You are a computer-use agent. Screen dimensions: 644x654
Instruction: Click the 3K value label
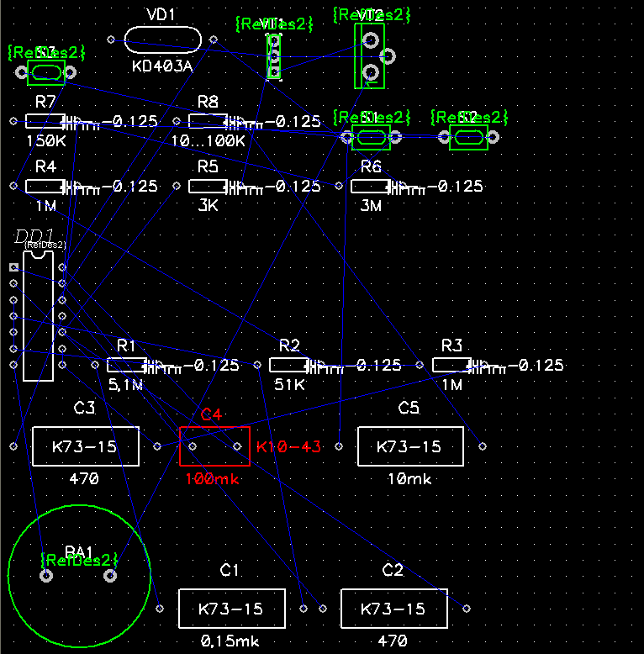(209, 205)
